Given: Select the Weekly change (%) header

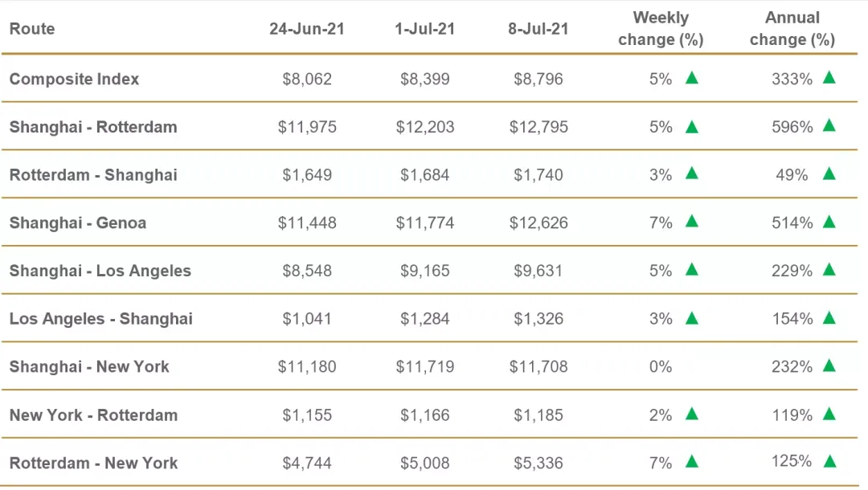Looking at the screenshot, I should 660,28.
